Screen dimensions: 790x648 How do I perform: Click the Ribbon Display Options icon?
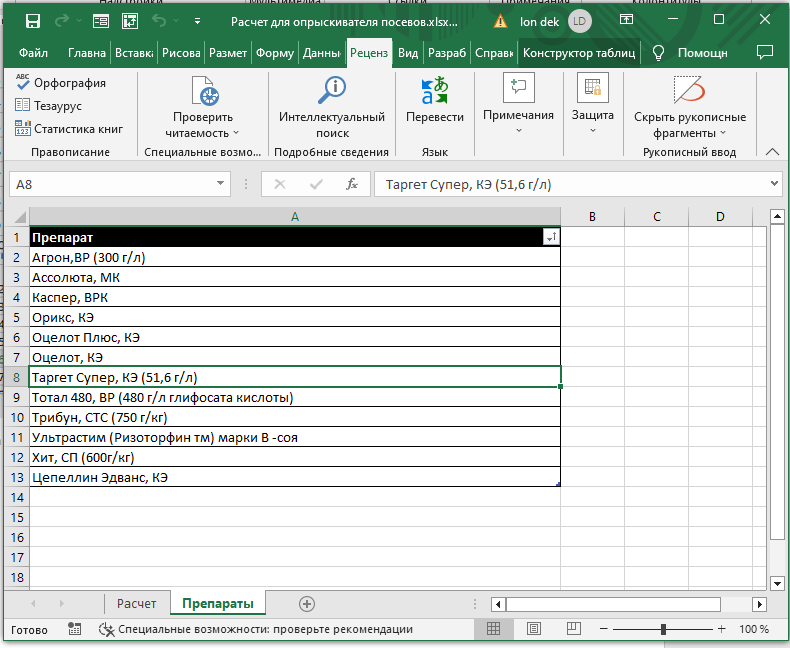[626, 20]
